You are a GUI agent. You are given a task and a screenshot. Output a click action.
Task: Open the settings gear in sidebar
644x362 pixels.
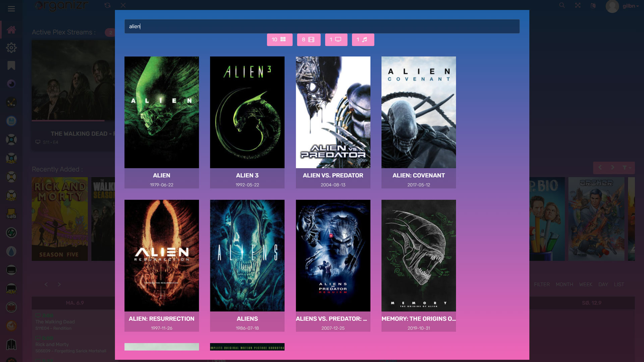pyautogui.click(x=11, y=48)
